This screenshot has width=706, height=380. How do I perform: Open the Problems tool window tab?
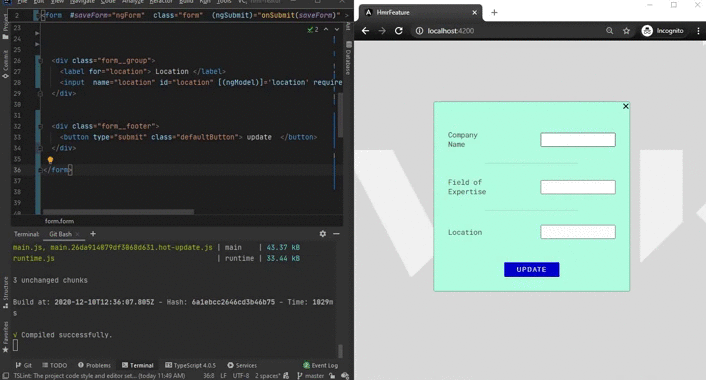[x=94, y=365]
